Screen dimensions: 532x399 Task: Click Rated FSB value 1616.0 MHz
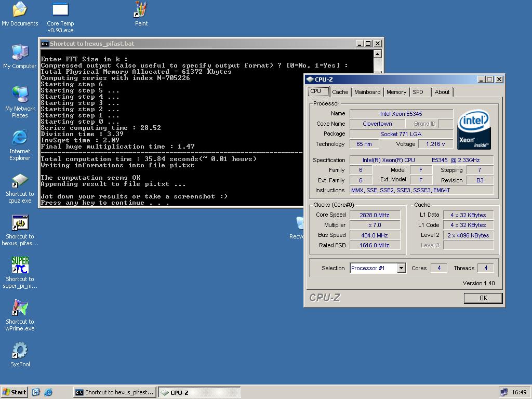pyautogui.click(x=375, y=245)
